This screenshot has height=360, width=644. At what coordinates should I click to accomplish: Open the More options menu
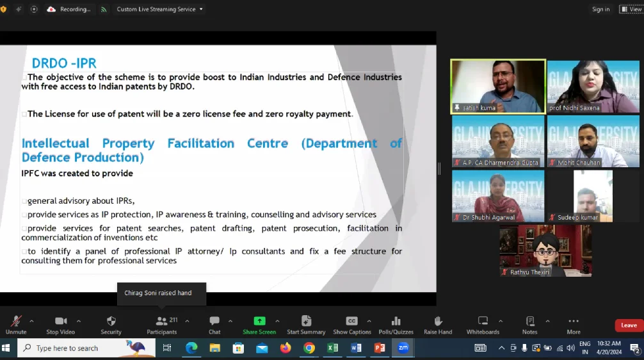click(574, 324)
